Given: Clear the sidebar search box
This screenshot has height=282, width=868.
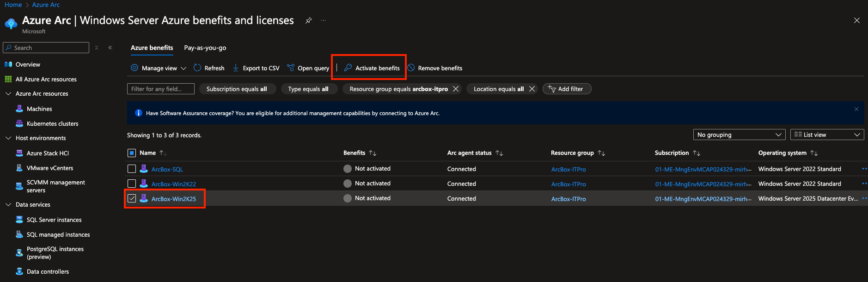Looking at the screenshot, I should (97, 48).
